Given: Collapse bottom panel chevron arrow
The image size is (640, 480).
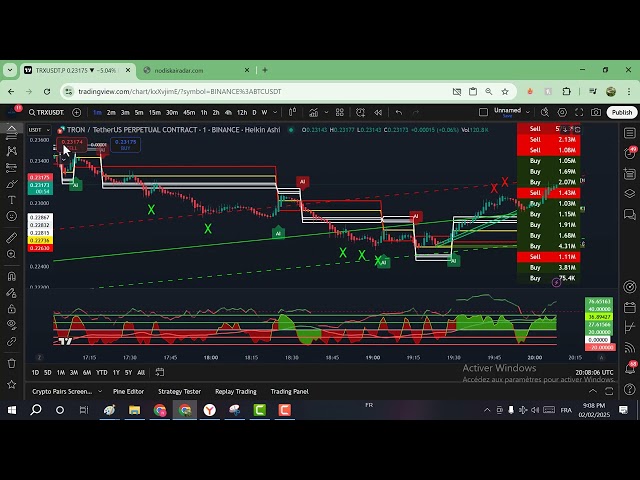Looking at the screenshot, I should (x=593, y=391).
